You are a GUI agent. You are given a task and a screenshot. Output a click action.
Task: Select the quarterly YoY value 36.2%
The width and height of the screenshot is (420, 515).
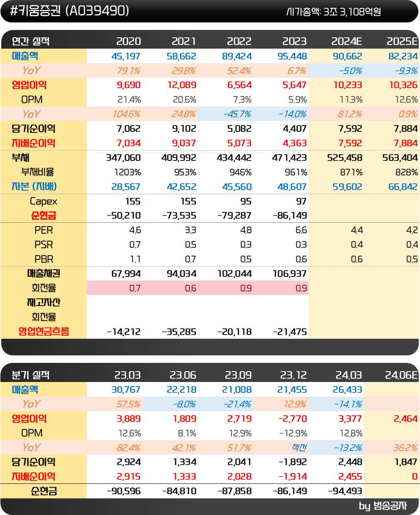click(405, 448)
